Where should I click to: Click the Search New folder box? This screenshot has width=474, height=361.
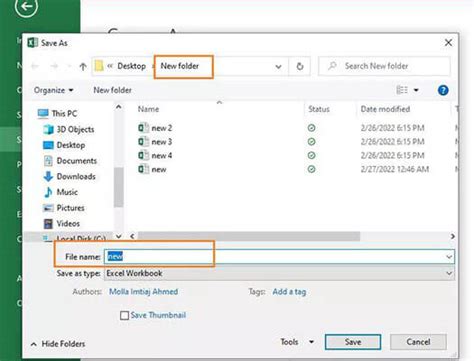pos(384,66)
